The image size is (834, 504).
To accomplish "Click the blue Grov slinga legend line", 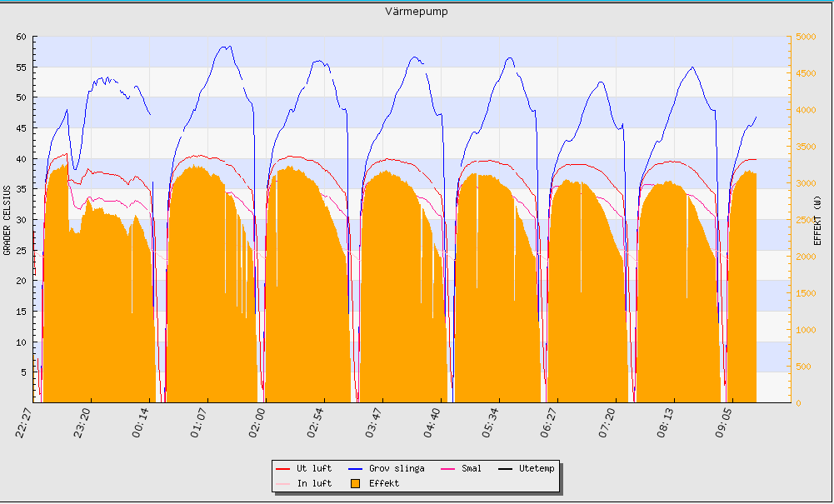I will click(355, 469).
